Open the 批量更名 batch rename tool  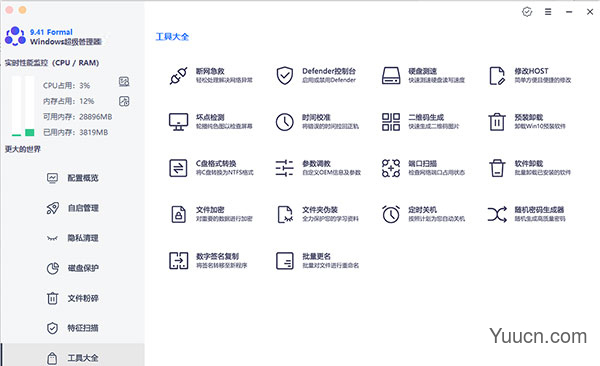317,261
